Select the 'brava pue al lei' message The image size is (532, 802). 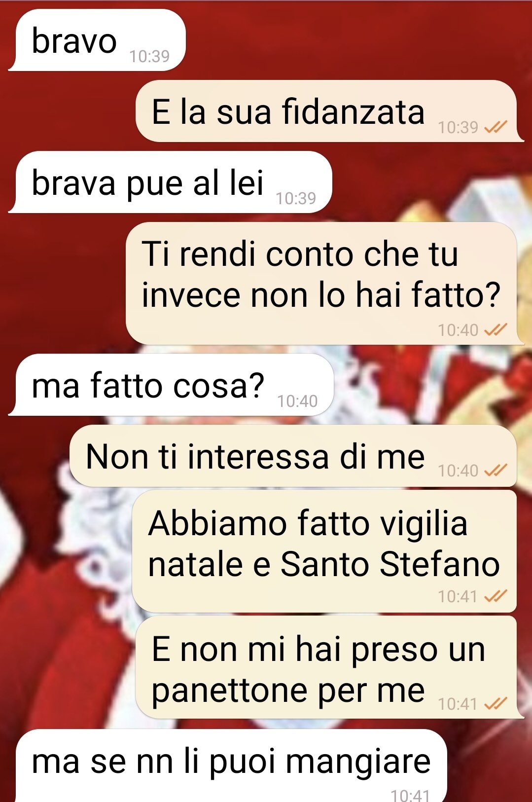pos(170,182)
